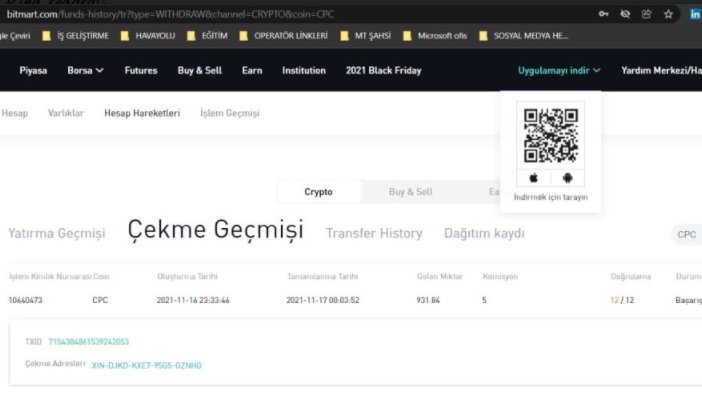
Task: Click the Oluşturma Tarihi column header
Action: (187, 276)
